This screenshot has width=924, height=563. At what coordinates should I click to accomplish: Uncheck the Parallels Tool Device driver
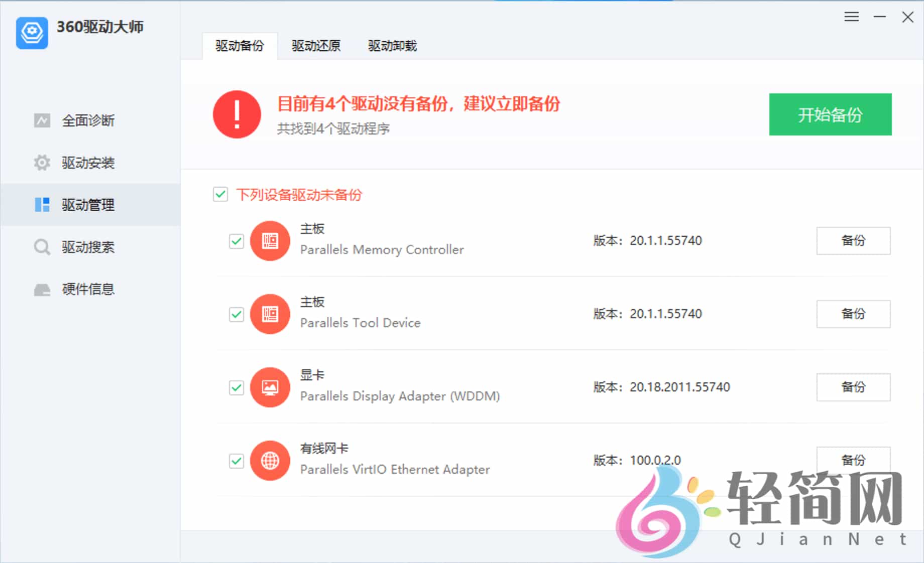(236, 315)
